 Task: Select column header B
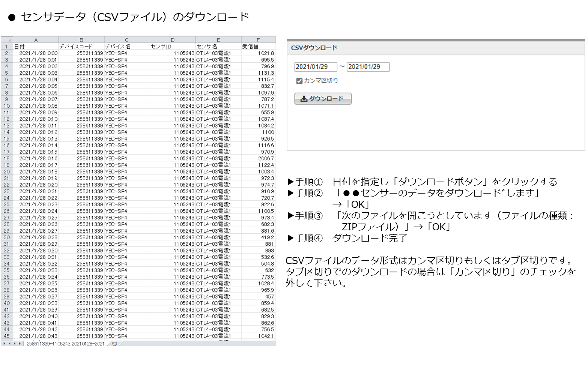coord(81,40)
